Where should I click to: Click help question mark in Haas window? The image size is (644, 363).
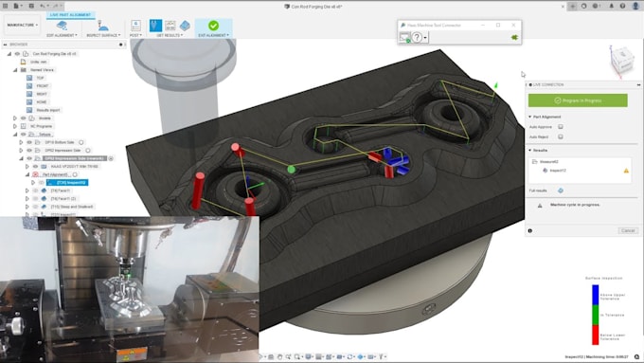tap(417, 37)
